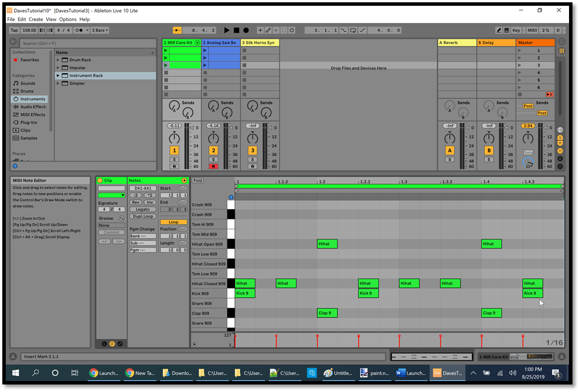Toggle the Fold button in note editor
580x392 pixels.
[x=198, y=181]
